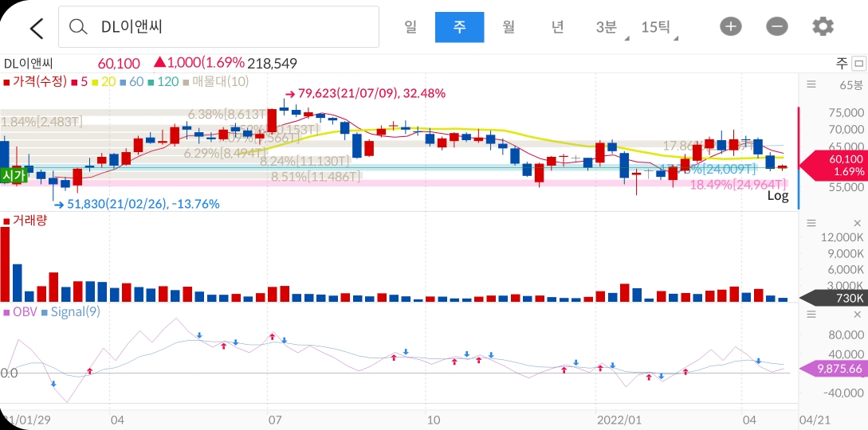This screenshot has height=430, width=868.
Task: Open chart settings gear
Action: point(823,26)
